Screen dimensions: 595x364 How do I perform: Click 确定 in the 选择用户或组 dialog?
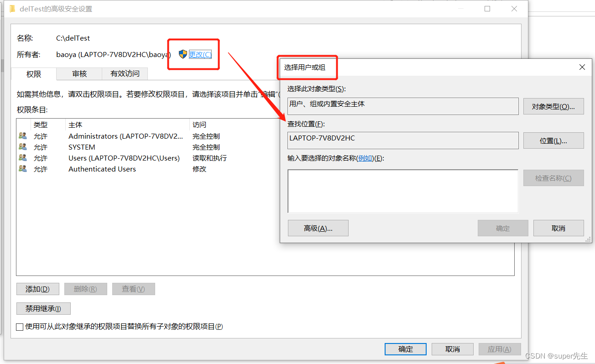point(503,228)
